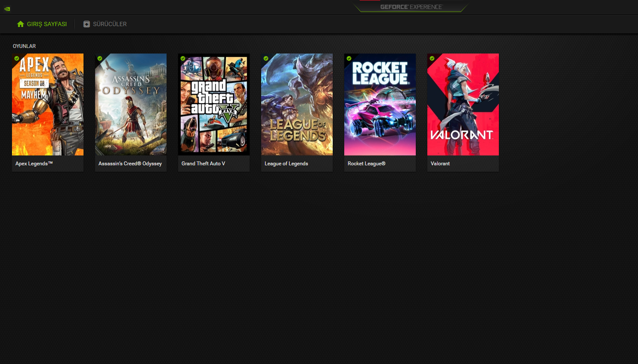The width and height of the screenshot is (638, 364).
Task: Open the Rocket League cover art
Action: 380,104
